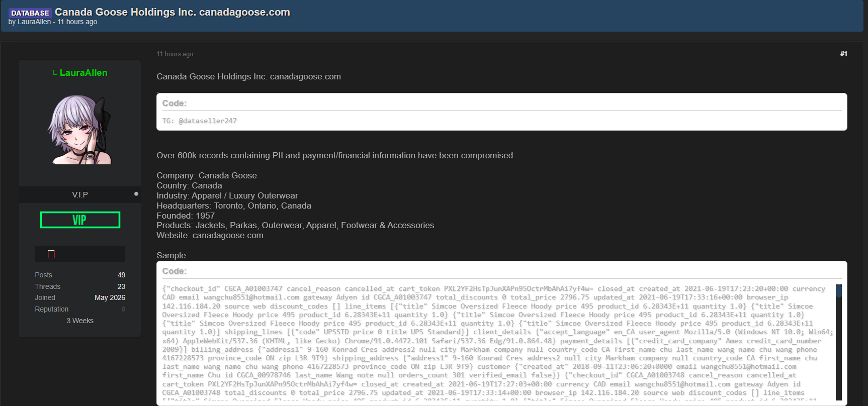Screen dimensions: 868x406
Task: Click the 'Sample:' label
Action: (x=172, y=255)
